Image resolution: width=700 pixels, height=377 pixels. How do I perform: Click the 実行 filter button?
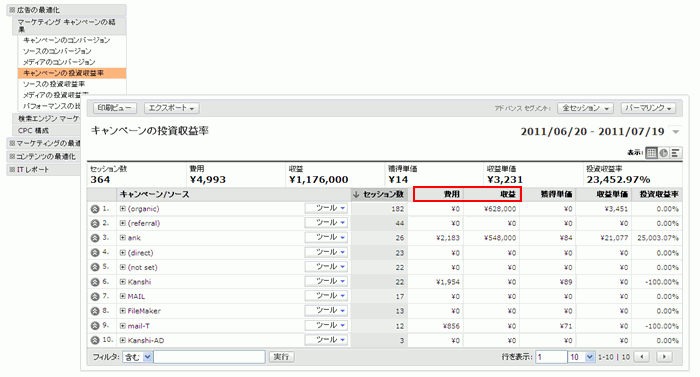click(x=281, y=357)
